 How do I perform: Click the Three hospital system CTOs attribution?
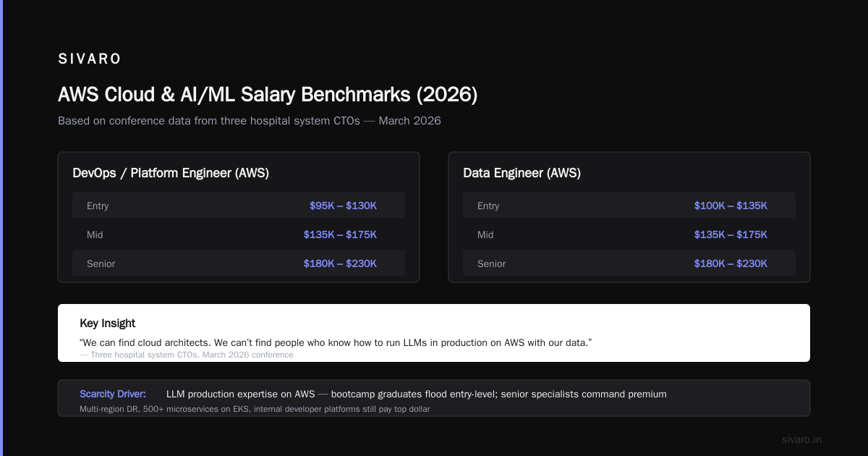187,355
